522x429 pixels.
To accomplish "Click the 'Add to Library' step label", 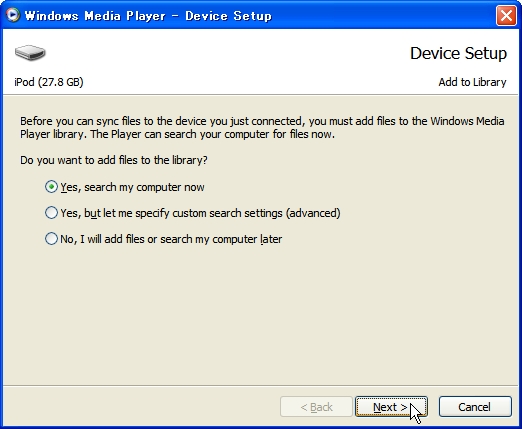I will (x=472, y=82).
